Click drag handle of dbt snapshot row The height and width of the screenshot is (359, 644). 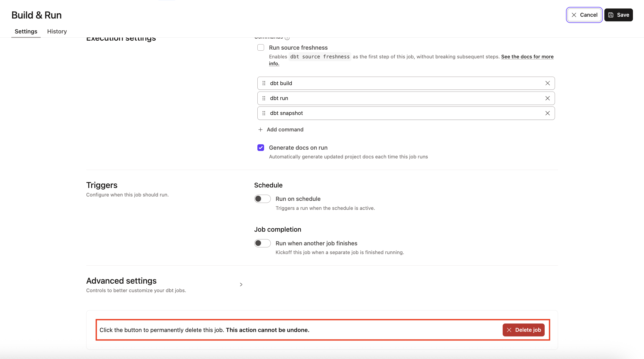click(x=264, y=113)
